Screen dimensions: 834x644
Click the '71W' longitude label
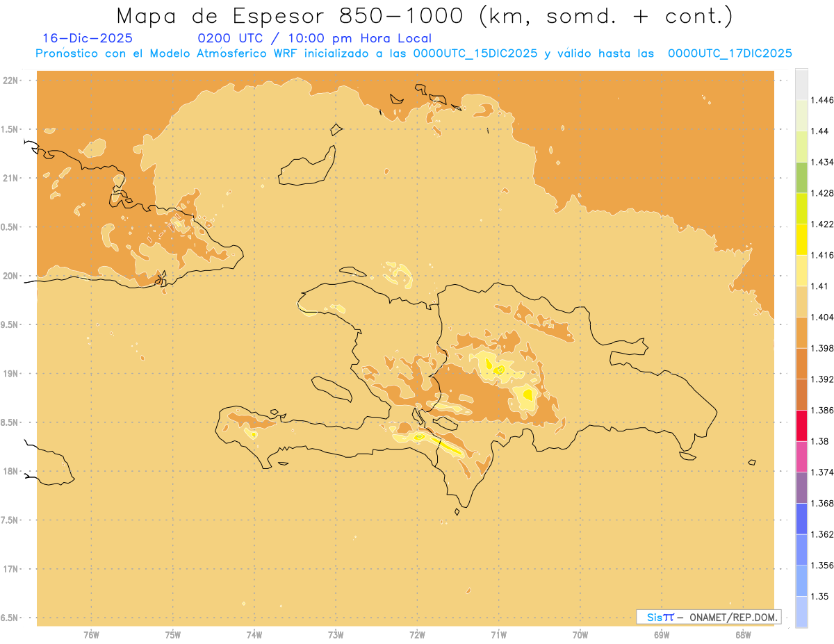tap(498, 635)
